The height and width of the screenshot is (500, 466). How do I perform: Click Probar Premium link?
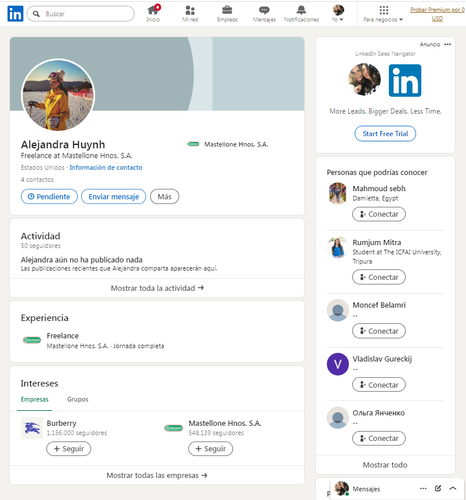click(437, 14)
